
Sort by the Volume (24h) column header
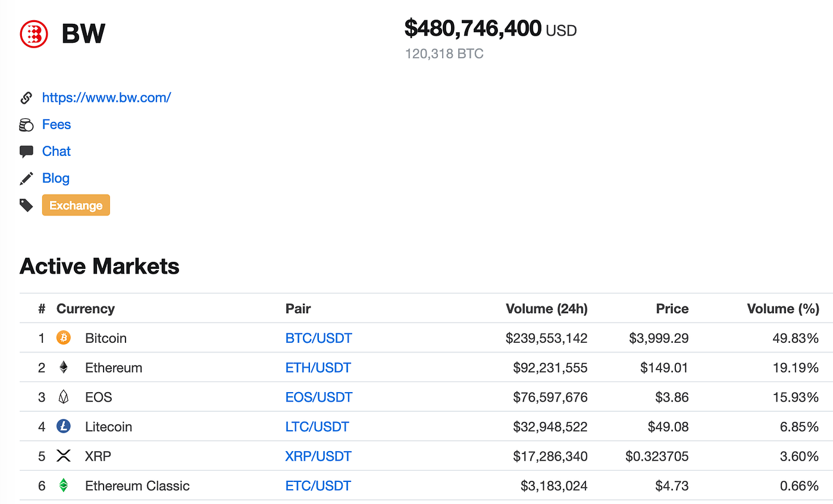click(547, 309)
